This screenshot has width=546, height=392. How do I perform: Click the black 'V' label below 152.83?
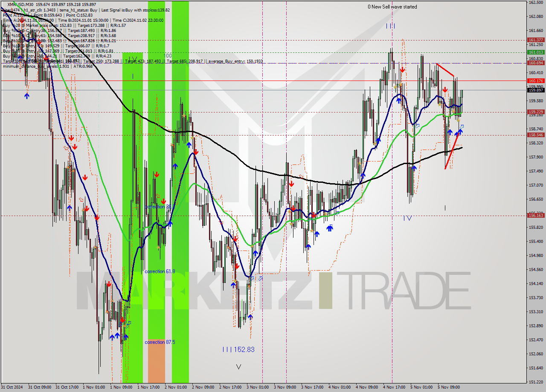point(238,367)
